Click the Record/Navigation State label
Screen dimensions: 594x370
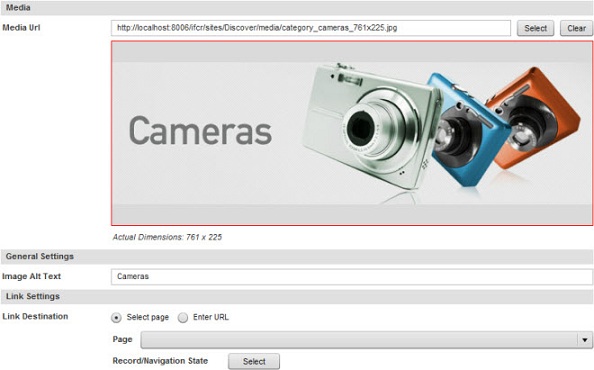[x=160, y=361]
